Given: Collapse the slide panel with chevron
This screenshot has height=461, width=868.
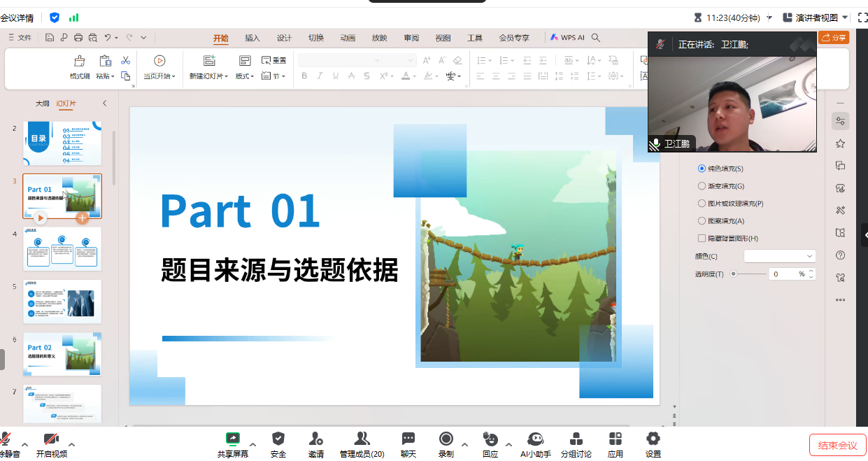Looking at the screenshot, I should [x=105, y=104].
